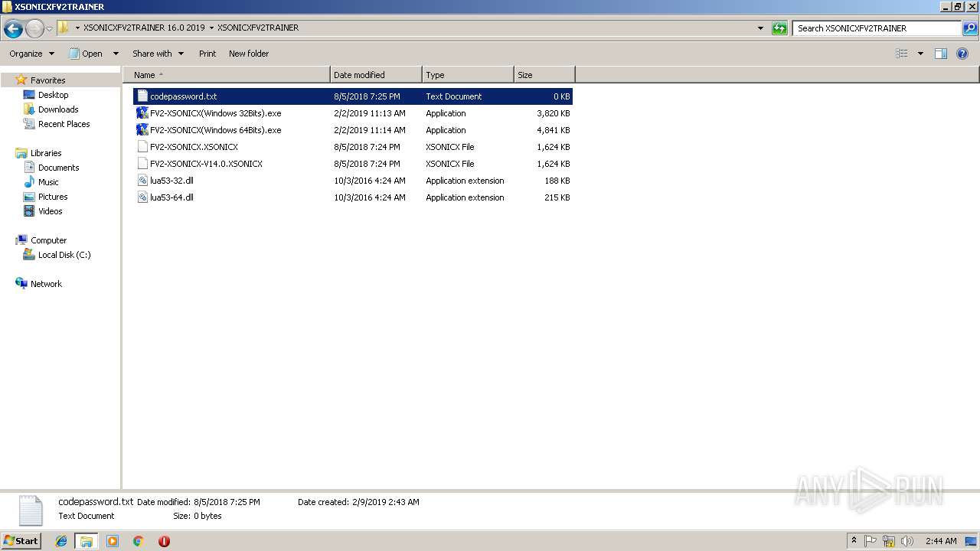Click the Start button
This screenshot has width=980, height=551.
tap(21, 541)
